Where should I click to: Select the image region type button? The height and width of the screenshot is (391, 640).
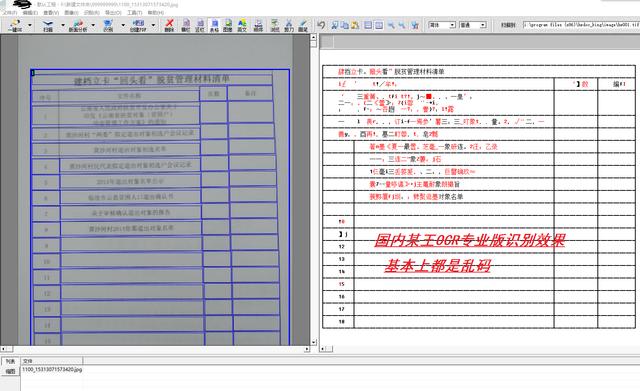coord(228,25)
